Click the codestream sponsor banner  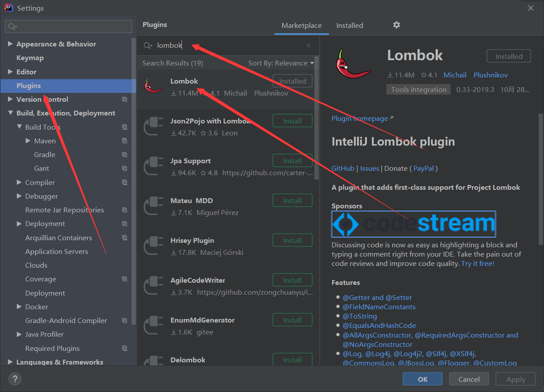(413, 224)
